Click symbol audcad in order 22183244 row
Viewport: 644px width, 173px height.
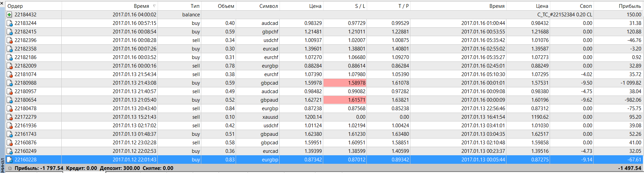click(270, 23)
